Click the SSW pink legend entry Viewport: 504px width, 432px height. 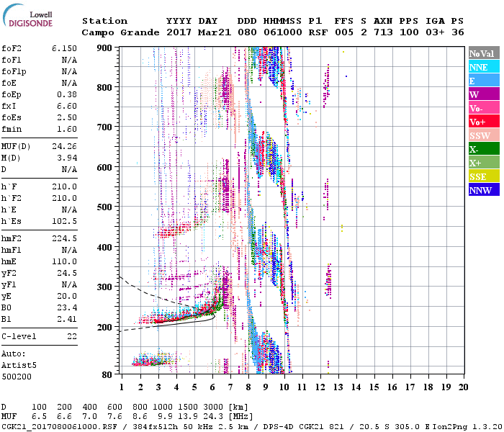[482, 135]
